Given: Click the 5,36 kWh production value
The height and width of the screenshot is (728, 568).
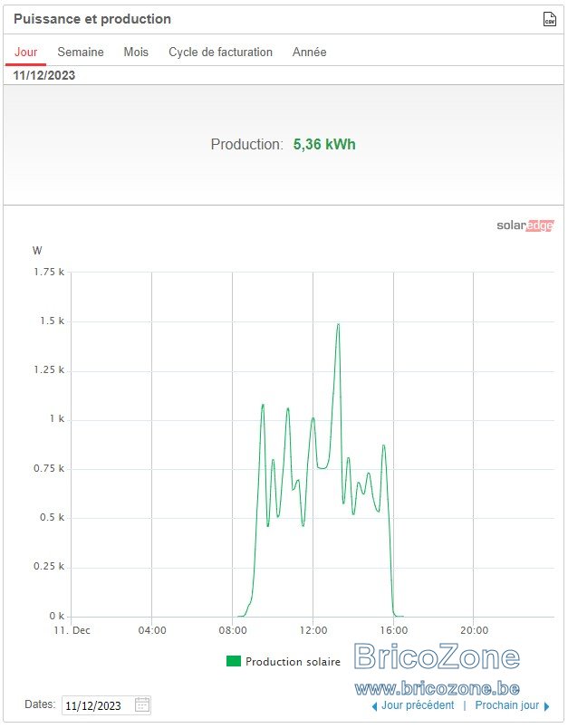Looking at the screenshot, I should click(324, 144).
